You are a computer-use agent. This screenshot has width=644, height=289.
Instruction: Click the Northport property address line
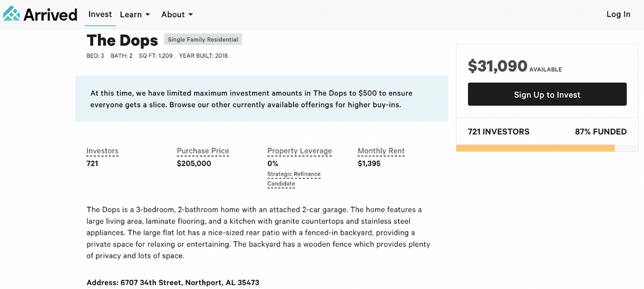point(173,283)
